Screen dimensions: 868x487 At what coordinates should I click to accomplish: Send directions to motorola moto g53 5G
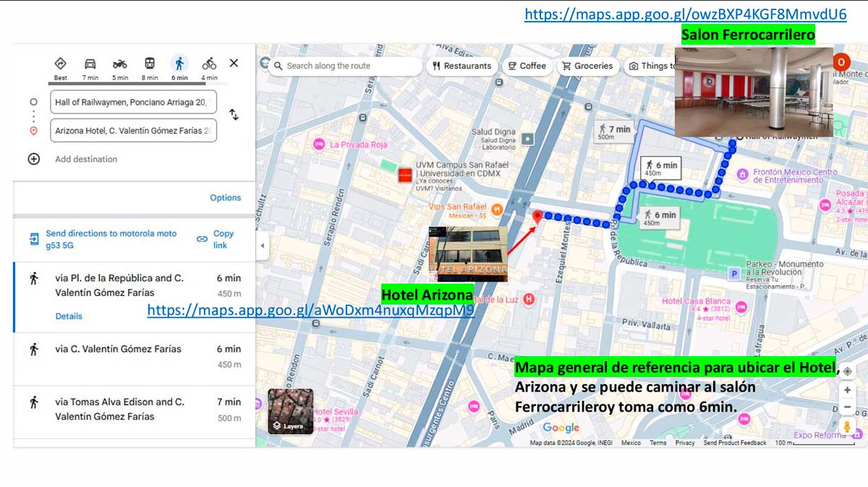tap(103, 240)
